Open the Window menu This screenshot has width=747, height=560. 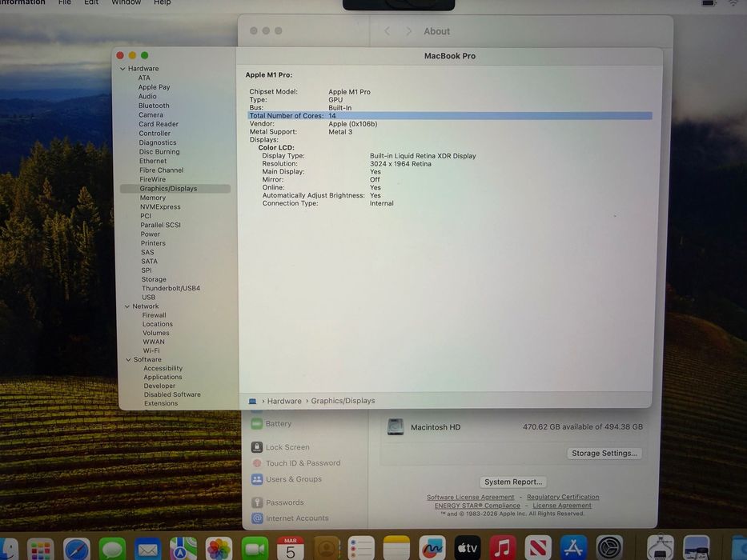click(127, 2)
